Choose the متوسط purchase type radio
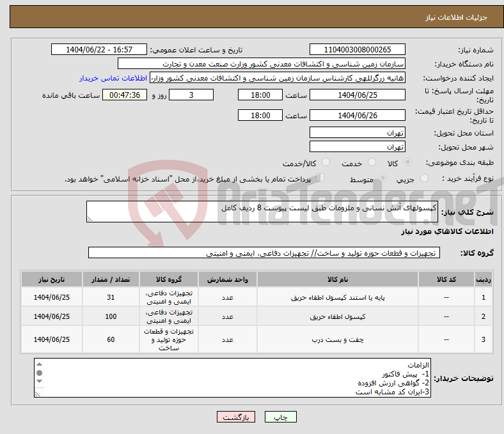The height and width of the screenshot is (434, 504). pyautogui.click(x=382, y=178)
